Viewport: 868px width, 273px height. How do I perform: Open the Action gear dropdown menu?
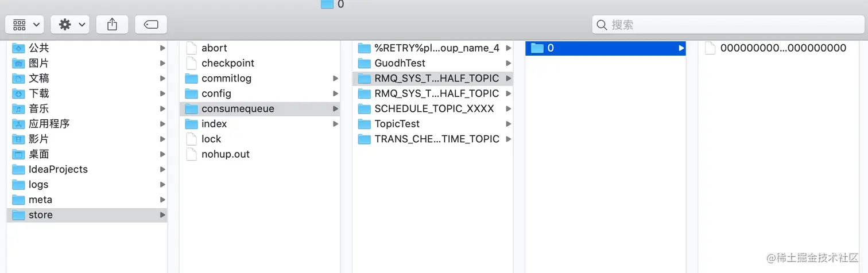70,25
